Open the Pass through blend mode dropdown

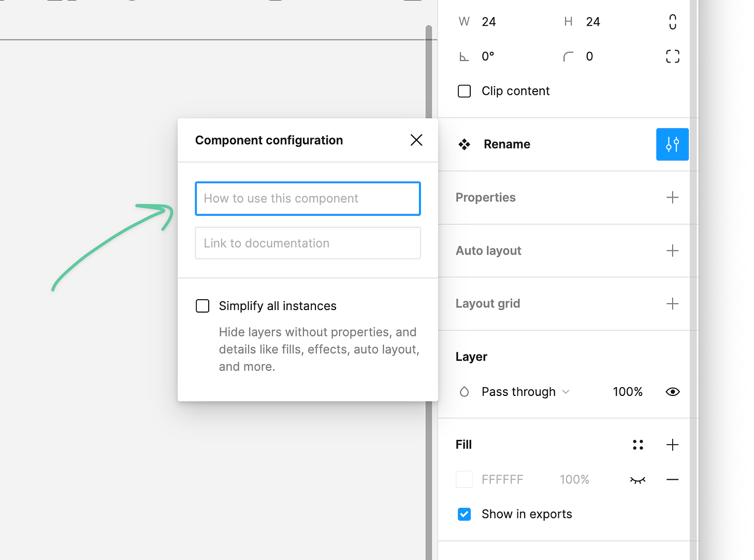point(526,392)
